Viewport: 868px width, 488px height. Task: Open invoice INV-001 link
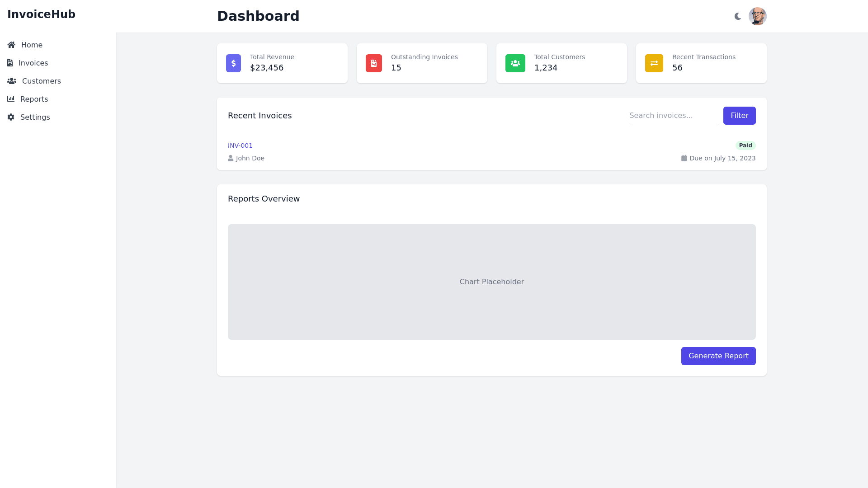pyautogui.click(x=240, y=145)
